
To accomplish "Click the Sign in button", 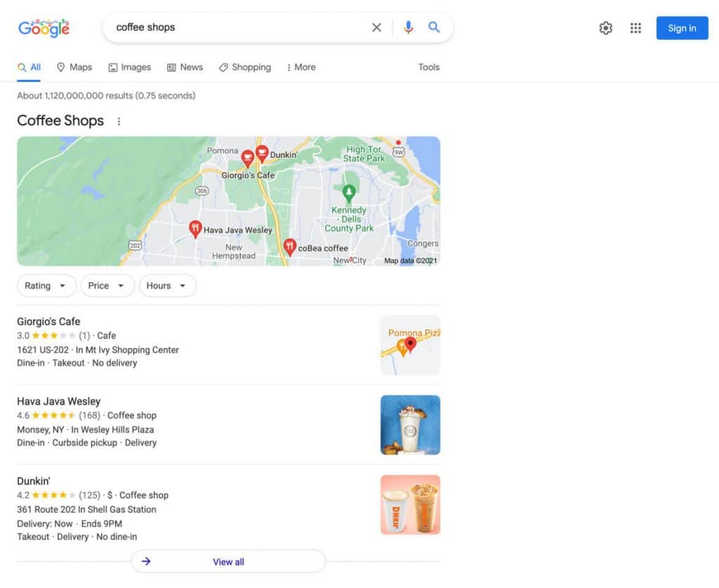I will [x=682, y=28].
